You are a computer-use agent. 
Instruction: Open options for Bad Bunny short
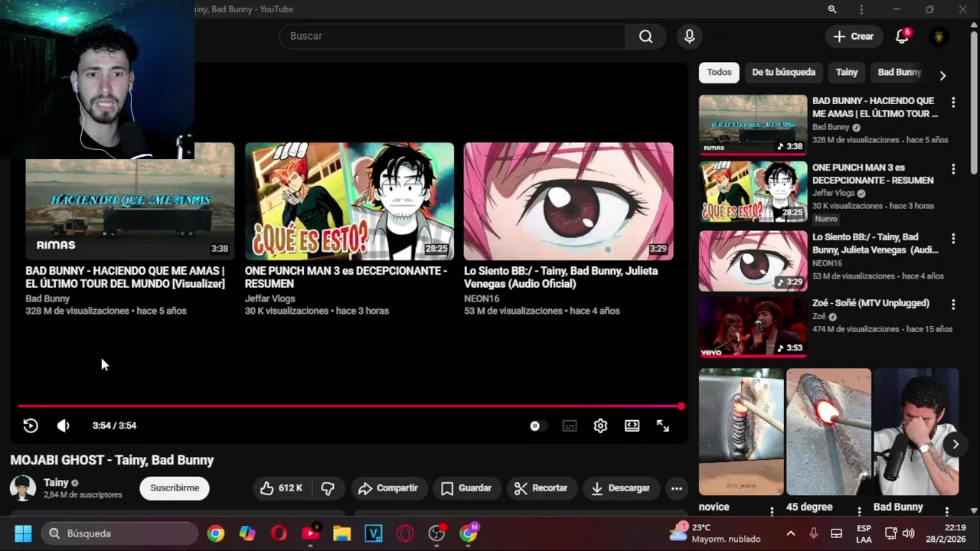[946, 510]
